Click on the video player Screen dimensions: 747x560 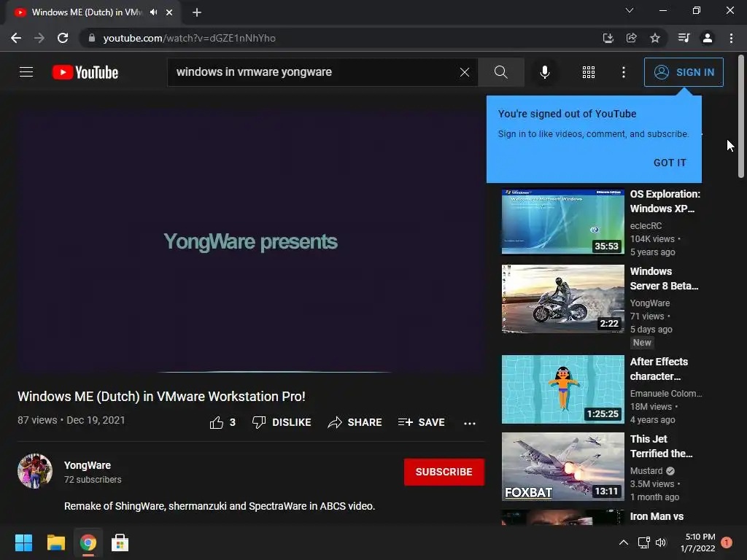click(x=251, y=242)
